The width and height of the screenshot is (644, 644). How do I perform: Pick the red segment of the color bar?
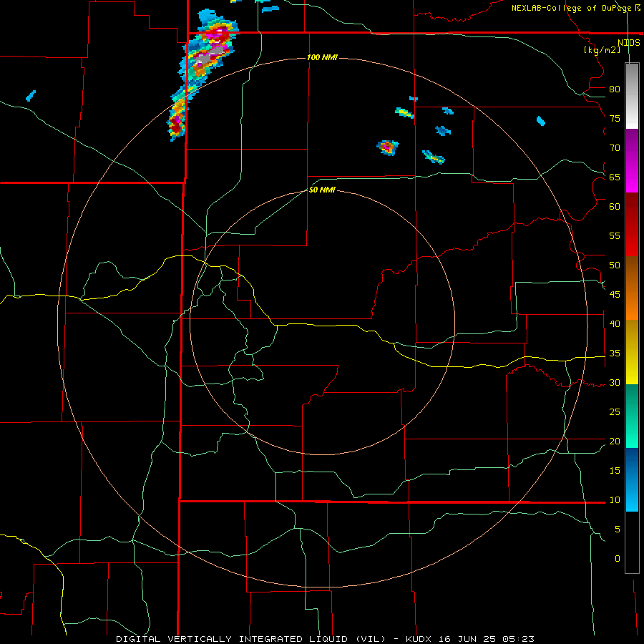pyautogui.click(x=632, y=224)
